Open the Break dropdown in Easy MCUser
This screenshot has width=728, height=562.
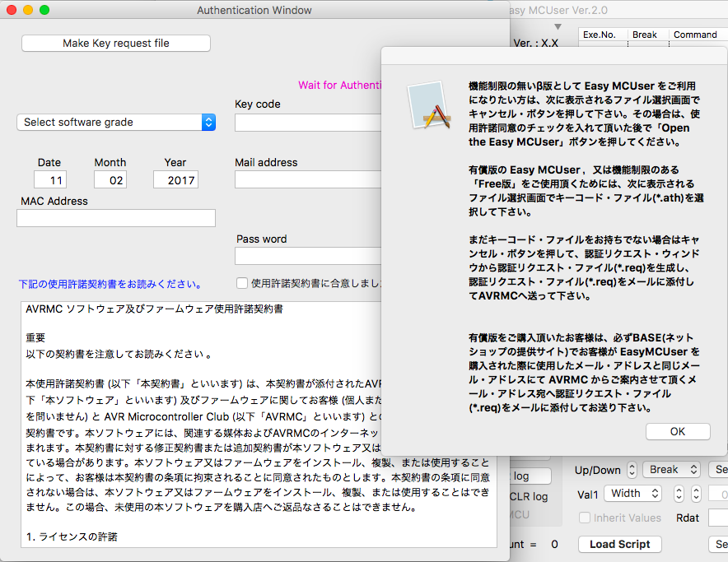(671, 470)
